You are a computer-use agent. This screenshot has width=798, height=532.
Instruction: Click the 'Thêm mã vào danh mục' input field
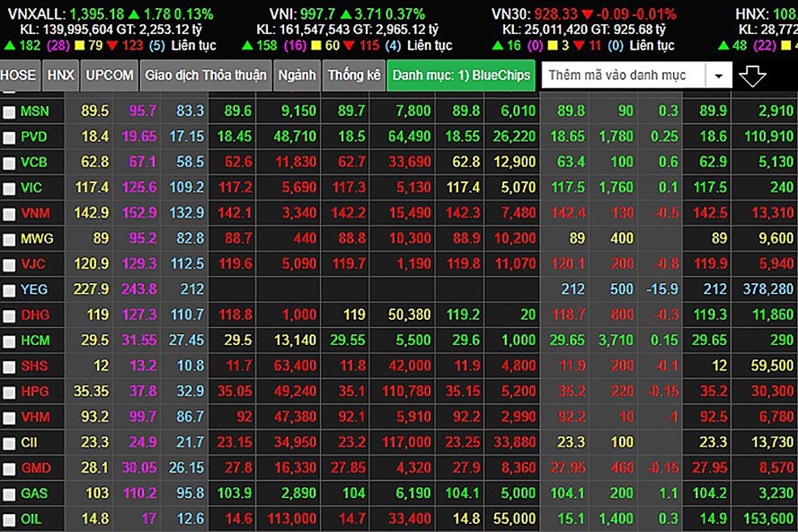[624, 76]
